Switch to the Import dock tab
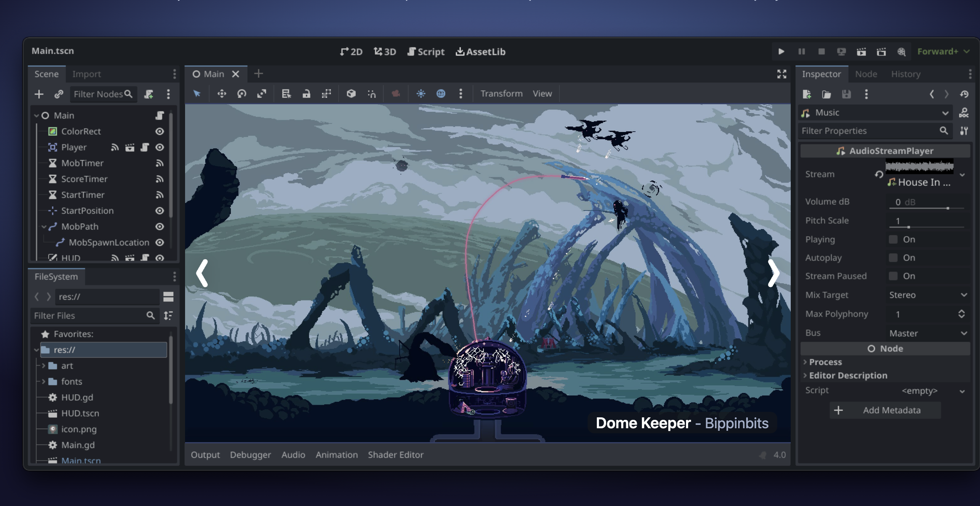The image size is (980, 506). click(86, 74)
